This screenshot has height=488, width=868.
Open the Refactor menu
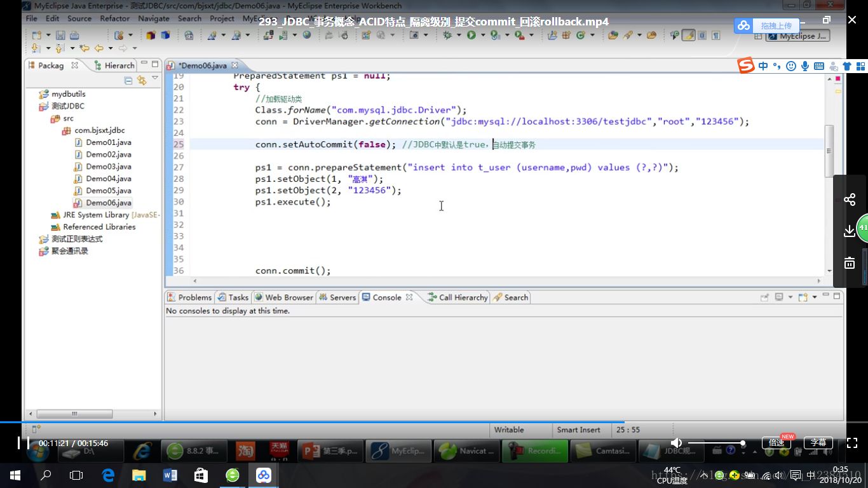click(114, 18)
